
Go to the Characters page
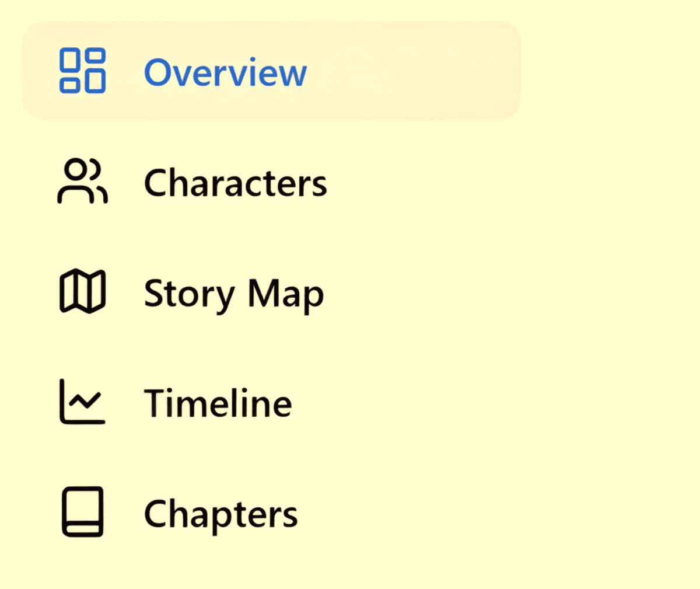pos(235,183)
